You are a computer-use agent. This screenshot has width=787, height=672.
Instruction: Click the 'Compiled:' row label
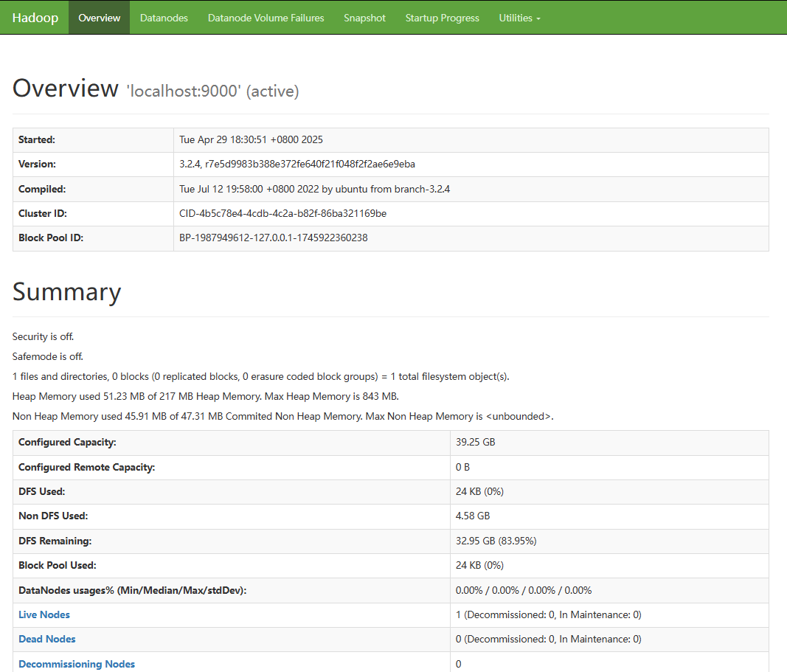pyautogui.click(x=42, y=189)
